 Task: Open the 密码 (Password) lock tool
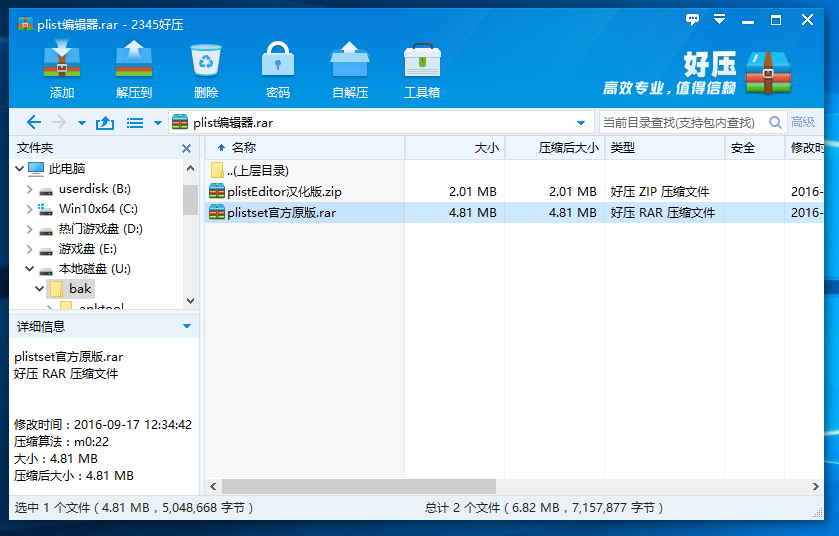point(278,63)
